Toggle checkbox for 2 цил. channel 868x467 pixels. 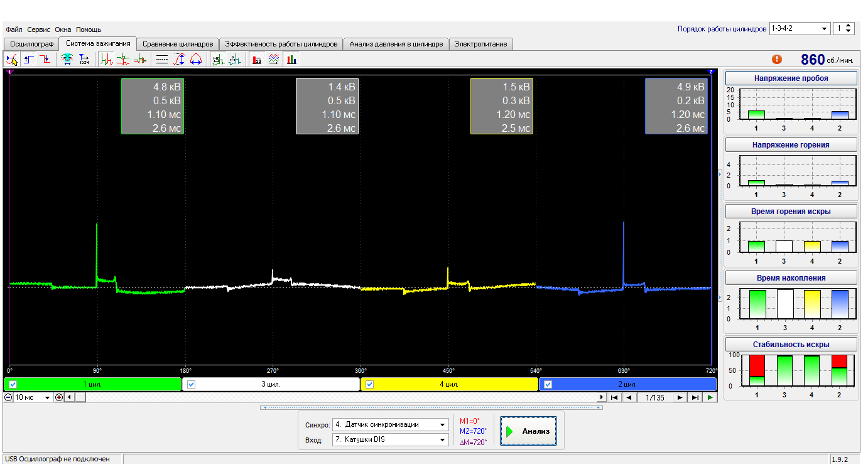[x=548, y=384]
